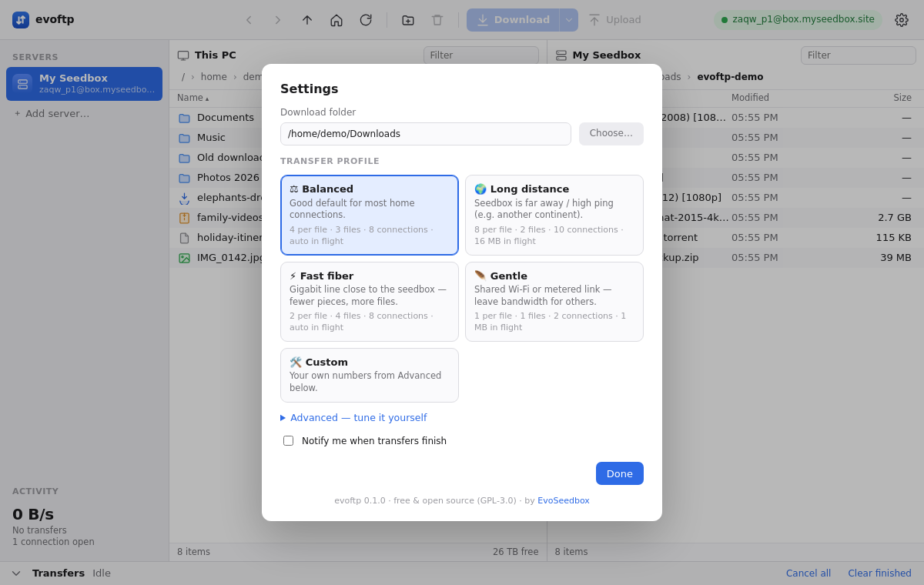924x585 pixels.
Task: Create a new folder icon
Action: click(408, 20)
